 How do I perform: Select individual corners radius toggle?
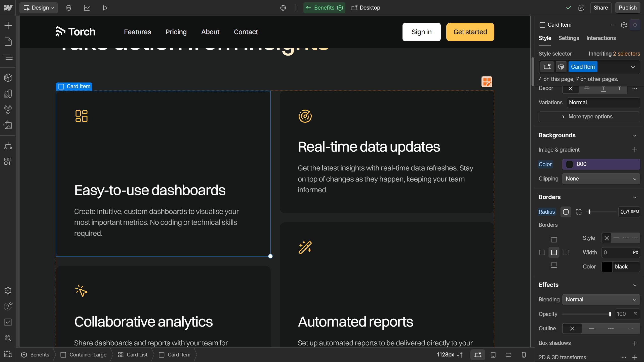(x=579, y=212)
